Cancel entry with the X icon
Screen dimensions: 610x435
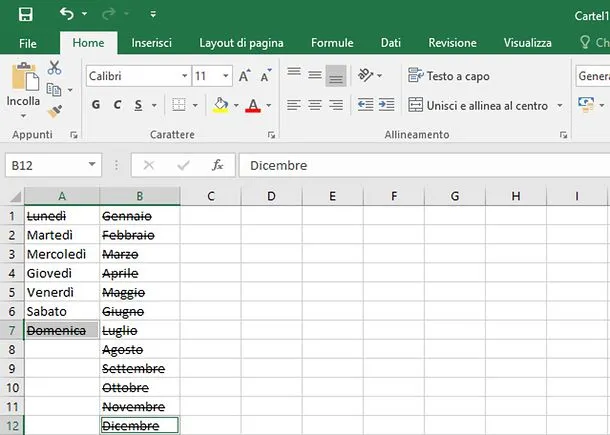click(x=149, y=165)
